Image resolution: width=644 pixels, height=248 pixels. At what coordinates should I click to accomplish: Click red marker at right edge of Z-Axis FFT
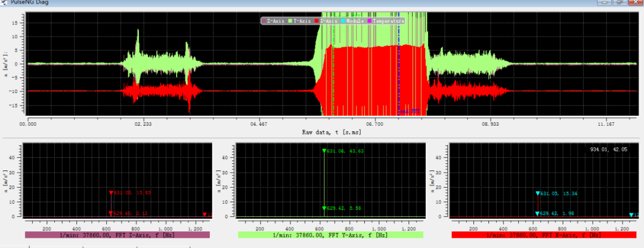[205, 215]
